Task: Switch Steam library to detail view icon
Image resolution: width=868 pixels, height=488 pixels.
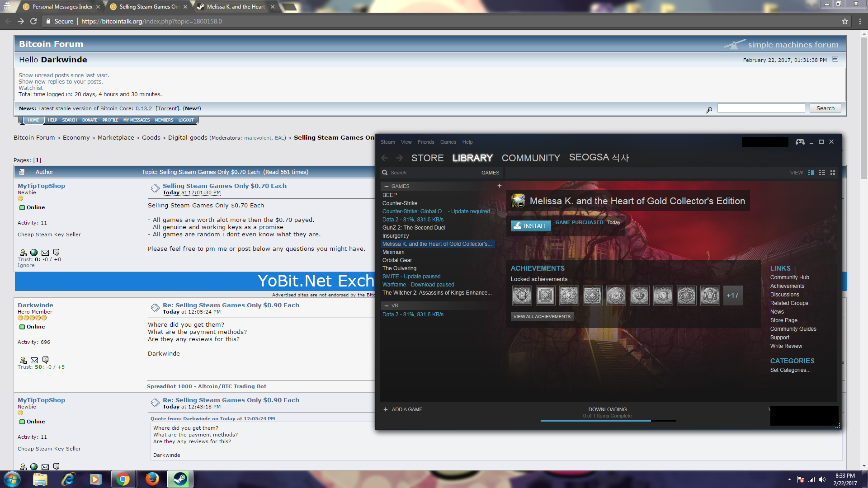Action: (811, 173)
